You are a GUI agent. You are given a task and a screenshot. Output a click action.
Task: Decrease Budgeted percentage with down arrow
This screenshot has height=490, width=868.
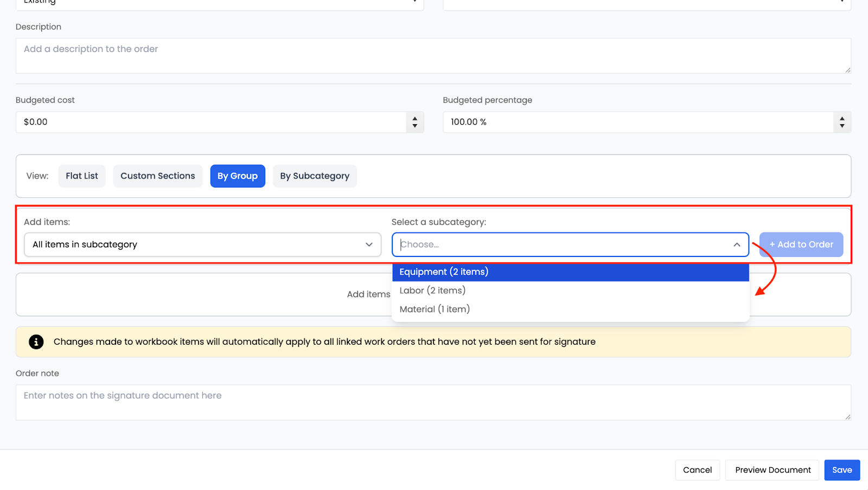click(842, 126)
